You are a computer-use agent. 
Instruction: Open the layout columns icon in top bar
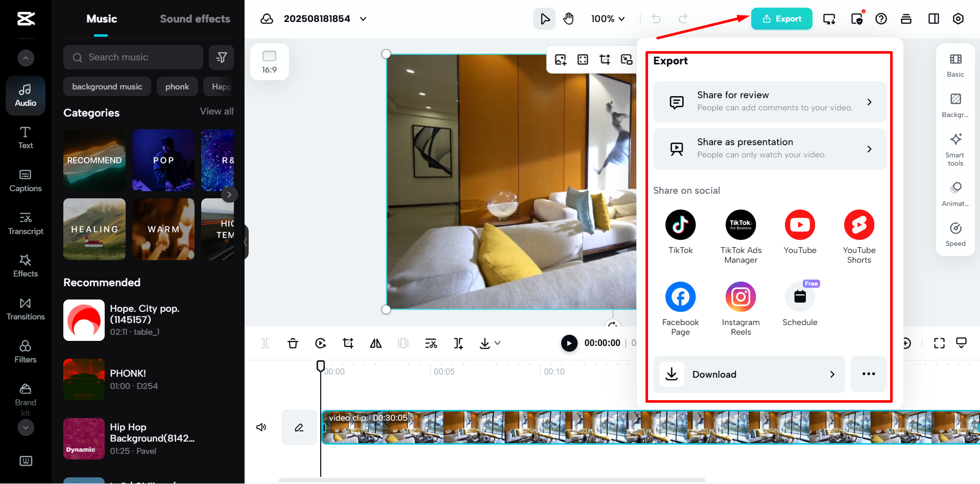pos(934,19)
